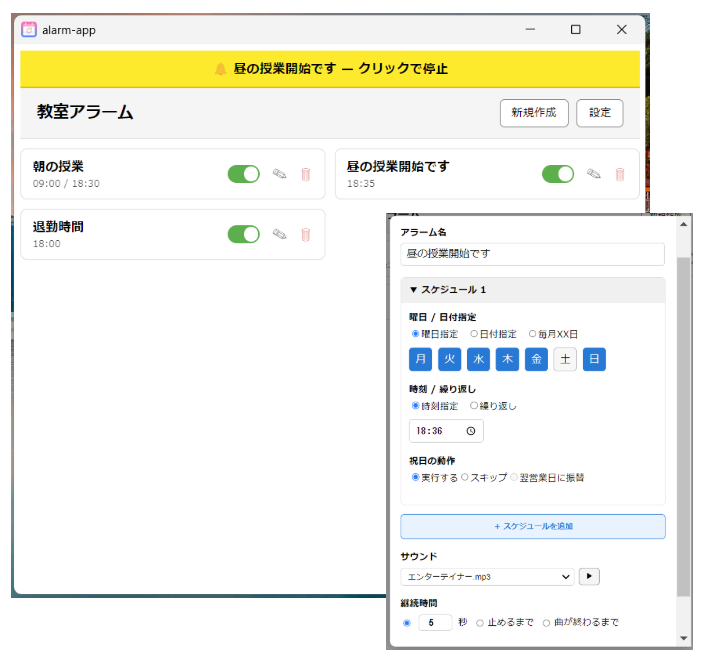702x662 pixels.
Task: Click the アラーム名 text field
Action: point(532,254)
